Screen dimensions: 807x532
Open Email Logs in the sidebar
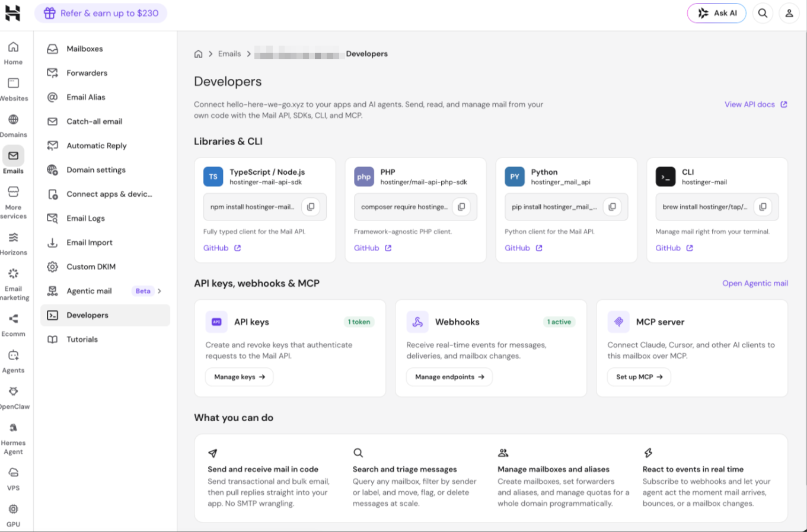point(105,219)
